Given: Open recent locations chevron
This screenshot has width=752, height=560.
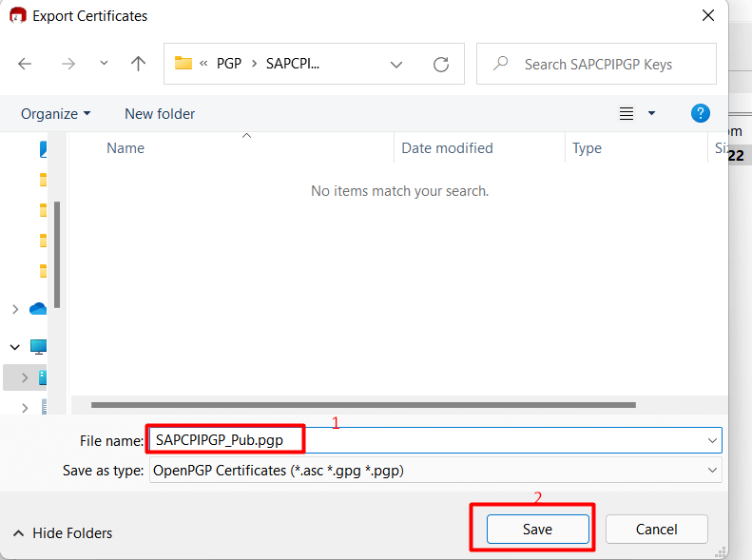Looking at the screenshot, I should click(x=104, y=64).
